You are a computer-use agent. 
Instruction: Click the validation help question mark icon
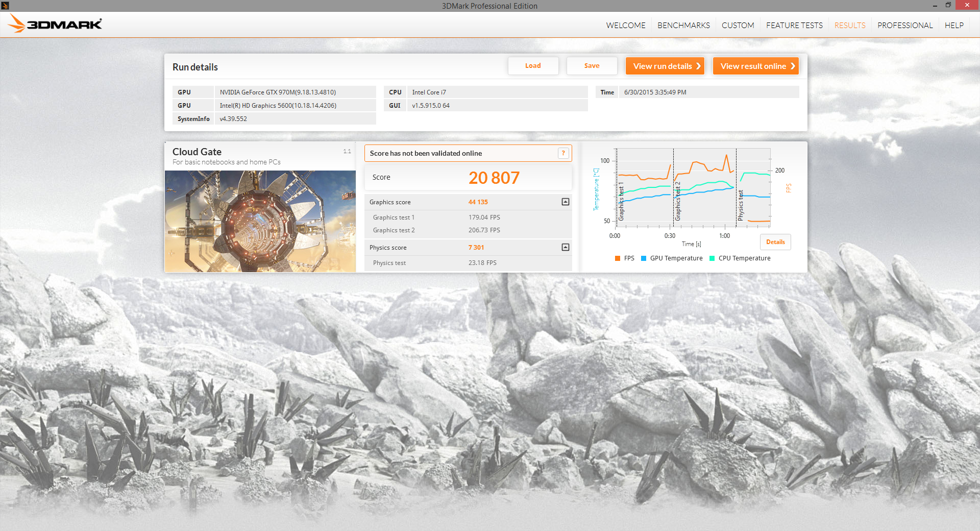pos(563,153)
